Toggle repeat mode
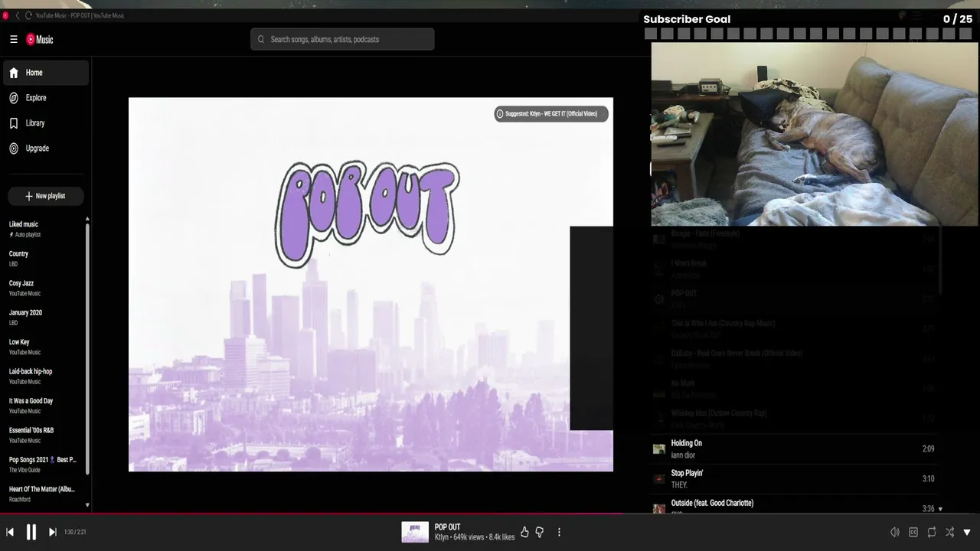980x551 pixels. click(x=932, y=532)
